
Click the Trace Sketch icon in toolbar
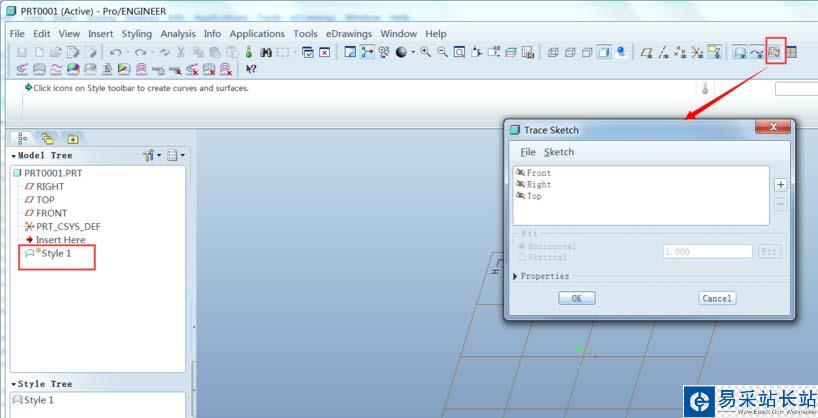click(x=774, y=52)
